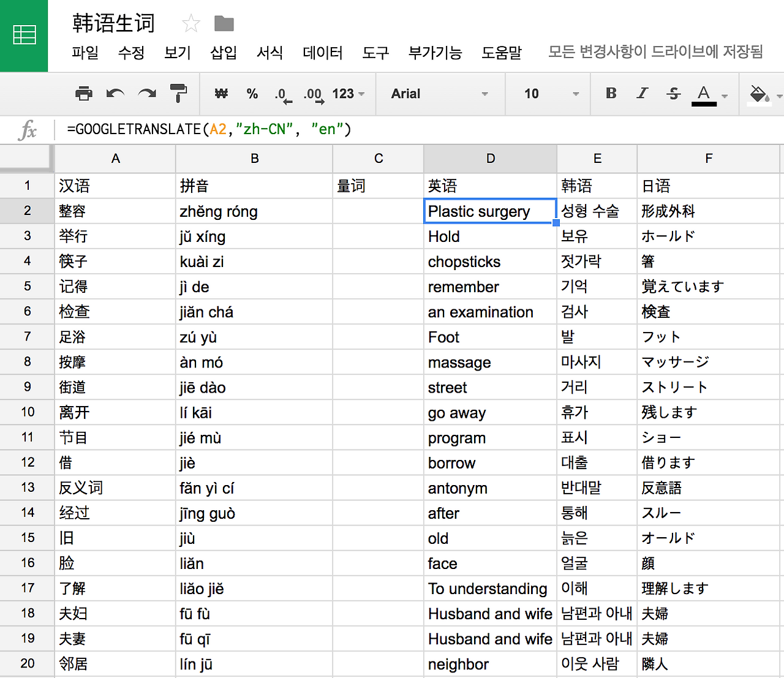
Task: Select column E header
Action: point(597,159)
